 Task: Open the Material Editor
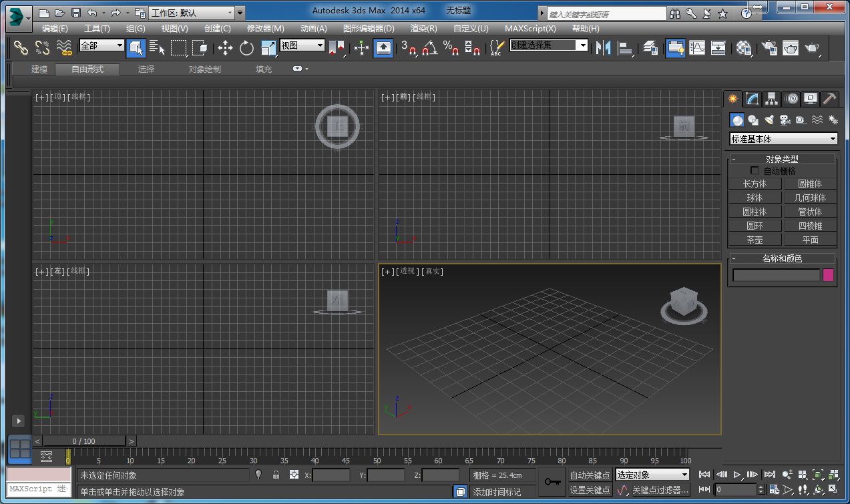pyautogui.click(x=744, y=47)
